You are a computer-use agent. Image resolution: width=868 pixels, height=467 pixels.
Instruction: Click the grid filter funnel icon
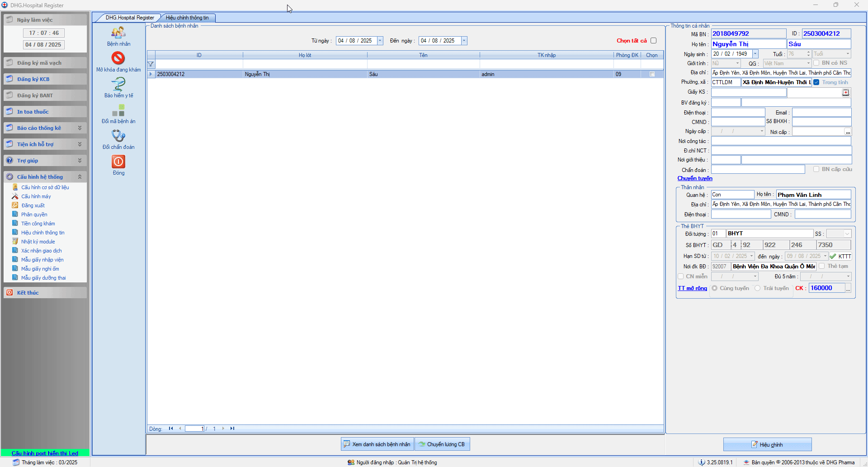151,64
